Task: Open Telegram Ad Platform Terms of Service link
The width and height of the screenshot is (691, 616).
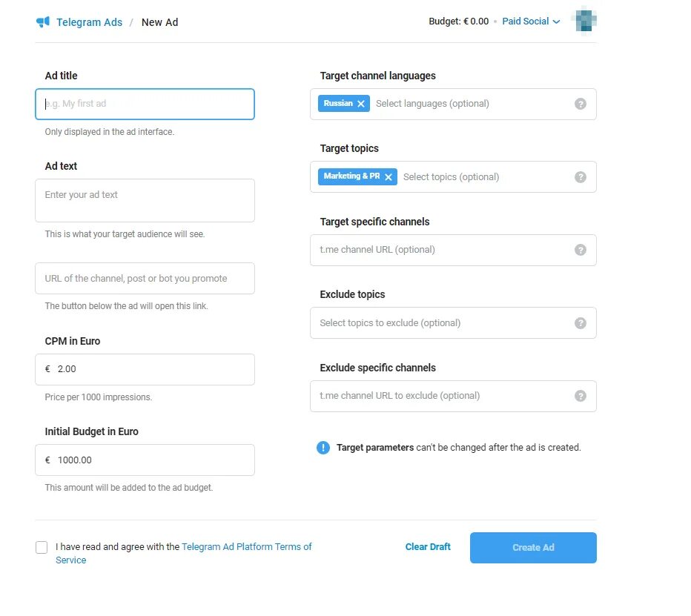Action: click(246, 547)
